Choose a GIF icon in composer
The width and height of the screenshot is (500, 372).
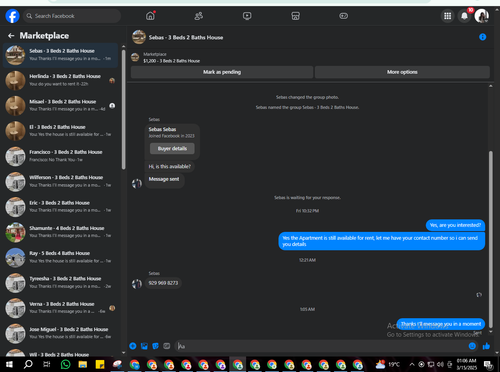click(167, 346)
